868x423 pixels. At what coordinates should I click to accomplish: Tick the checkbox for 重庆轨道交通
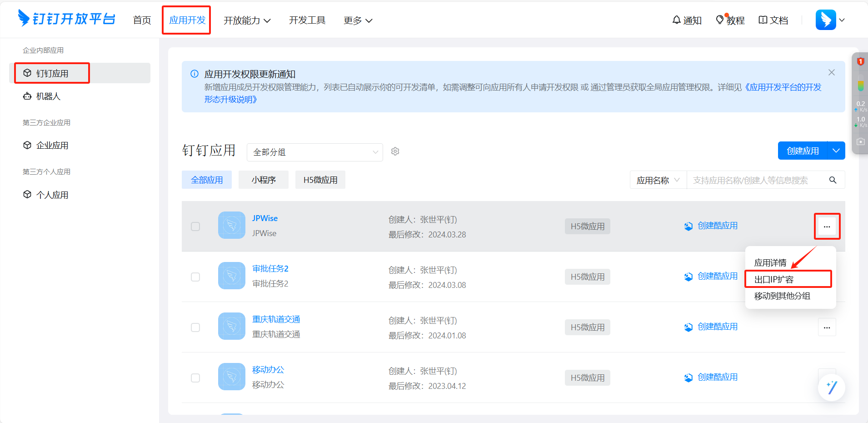click(195, 327)
